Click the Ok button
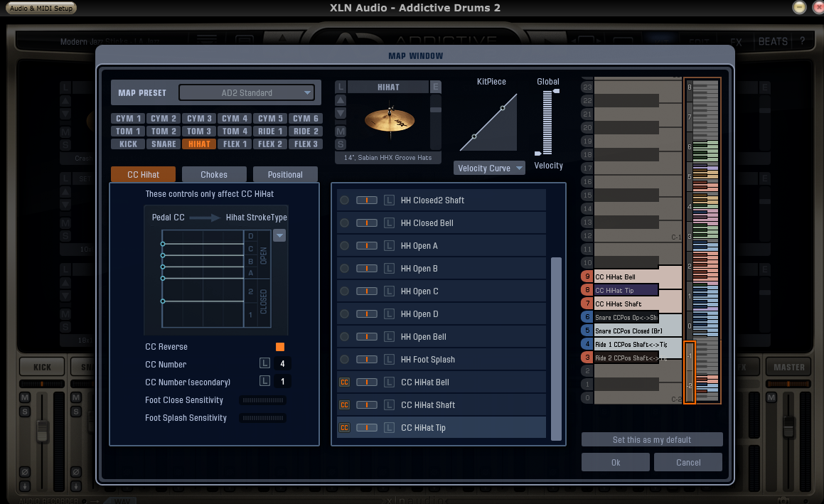The height and width of the screenshot is (504, 824). tap(616, 463)
